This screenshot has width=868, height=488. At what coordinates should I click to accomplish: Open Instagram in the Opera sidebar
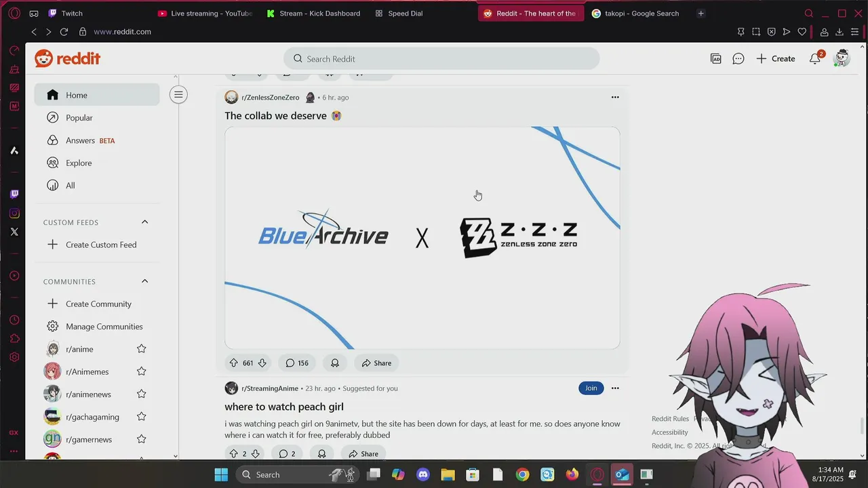[x=14, y=213]
